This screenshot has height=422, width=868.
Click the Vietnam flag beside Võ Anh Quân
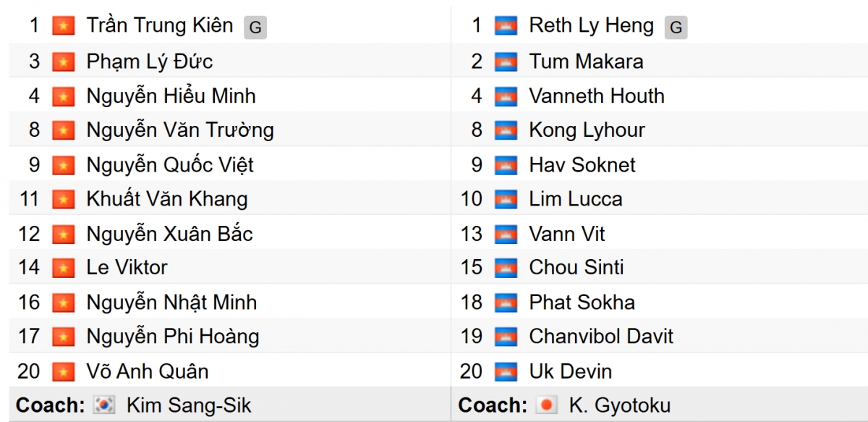[64, 371]
